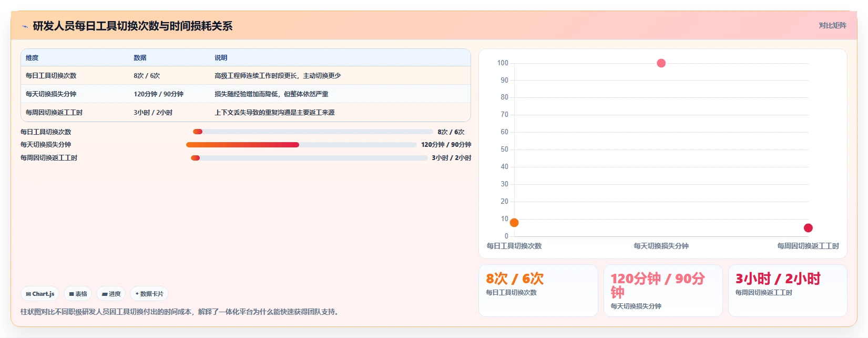This screenshot has height=338, width=868.
Task: Click the crimson data point on the chart
Action: tap(808, 228)
